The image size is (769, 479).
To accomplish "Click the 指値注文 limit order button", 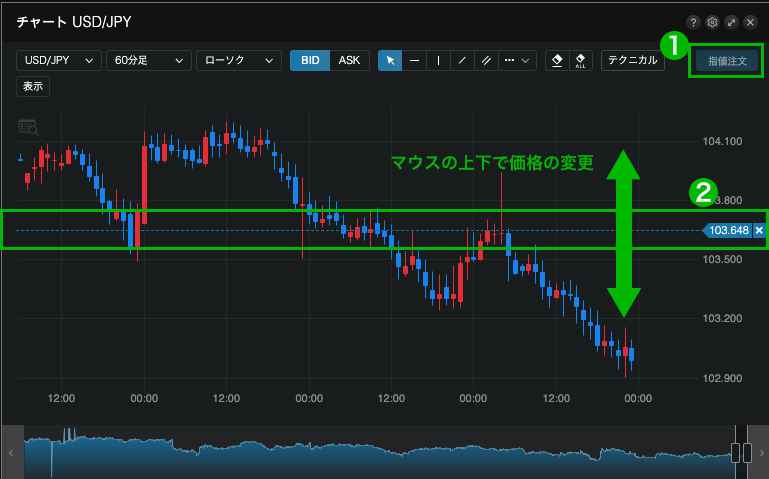I will (727, 61).
